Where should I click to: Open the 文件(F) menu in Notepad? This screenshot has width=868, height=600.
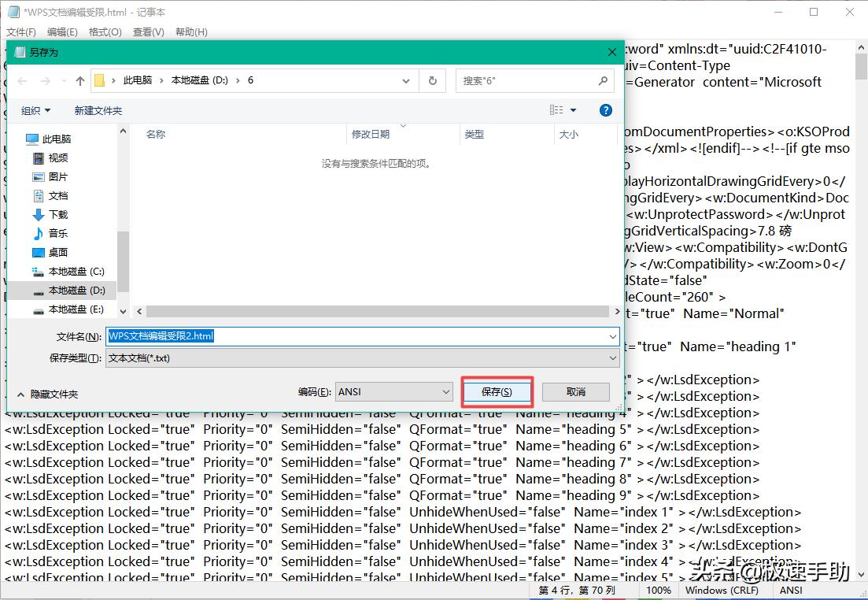click(21, 32)
